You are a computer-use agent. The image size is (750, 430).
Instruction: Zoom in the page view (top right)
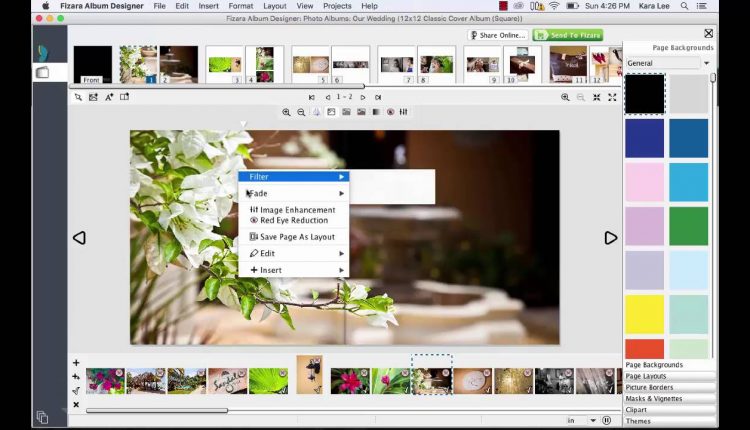point(565,97)
